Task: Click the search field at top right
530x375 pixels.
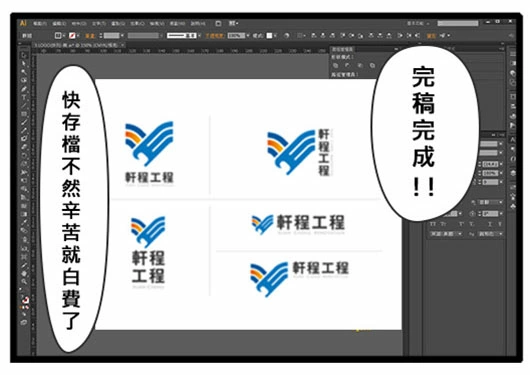Action: [x=458, y=23]
